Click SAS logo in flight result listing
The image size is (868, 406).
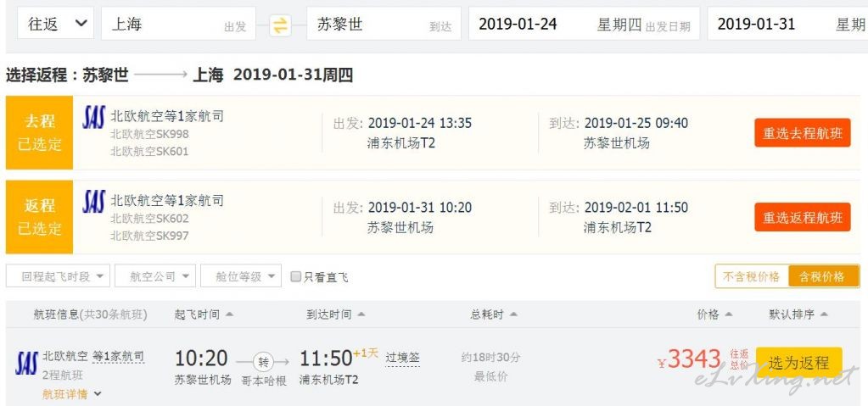26,364
